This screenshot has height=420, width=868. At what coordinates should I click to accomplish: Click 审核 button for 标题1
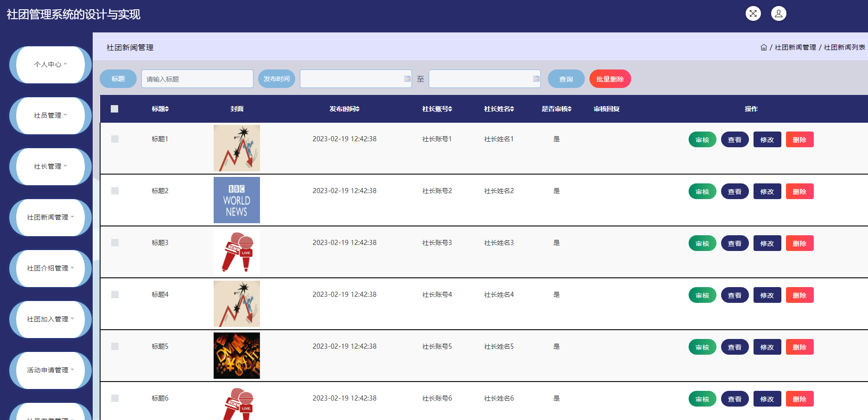[x=703, y=139]
